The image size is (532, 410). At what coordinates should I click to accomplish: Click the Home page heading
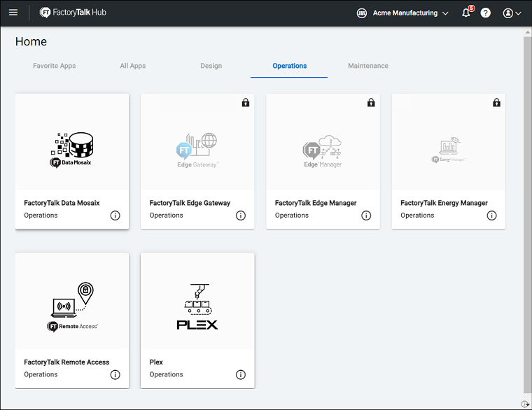pos(31,41)
